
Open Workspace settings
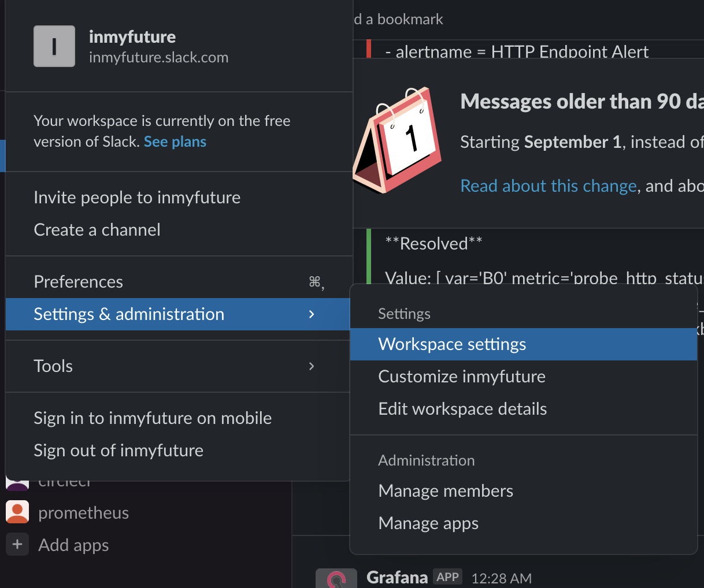pyautogui.click(x=524, y=344)
